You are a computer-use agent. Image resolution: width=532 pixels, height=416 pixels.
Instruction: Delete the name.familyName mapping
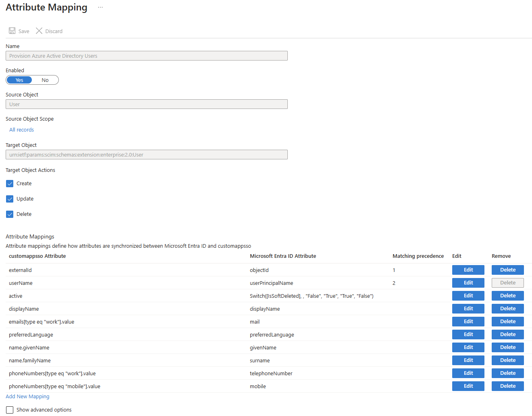(x=508, y=360)
